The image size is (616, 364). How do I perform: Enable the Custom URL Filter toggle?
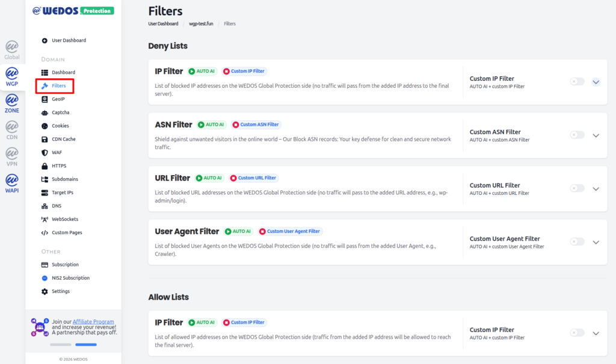coord(577,188)
